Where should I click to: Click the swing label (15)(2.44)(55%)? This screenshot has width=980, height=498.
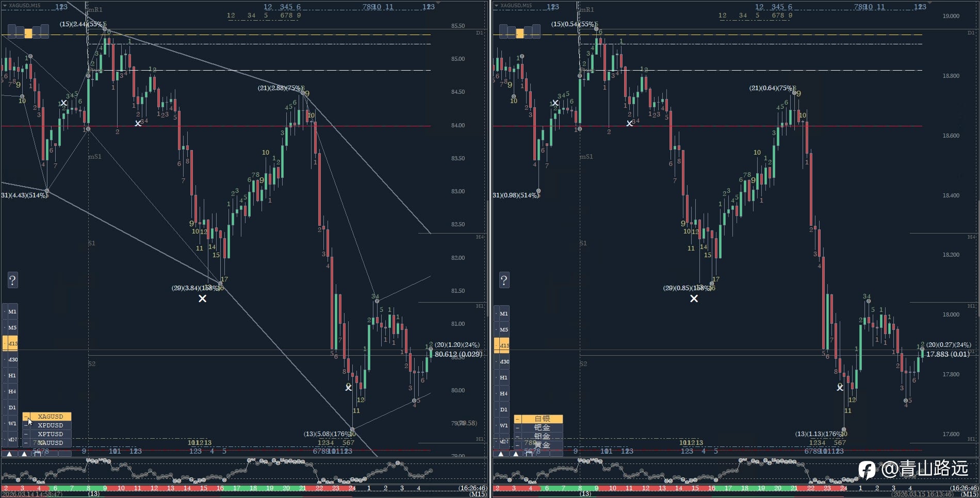(x=83, y=24)
